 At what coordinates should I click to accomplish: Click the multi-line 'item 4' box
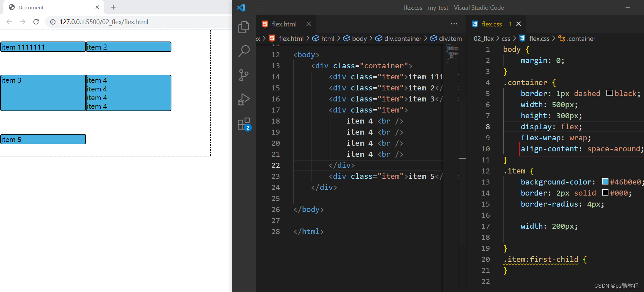pos(128,93)
